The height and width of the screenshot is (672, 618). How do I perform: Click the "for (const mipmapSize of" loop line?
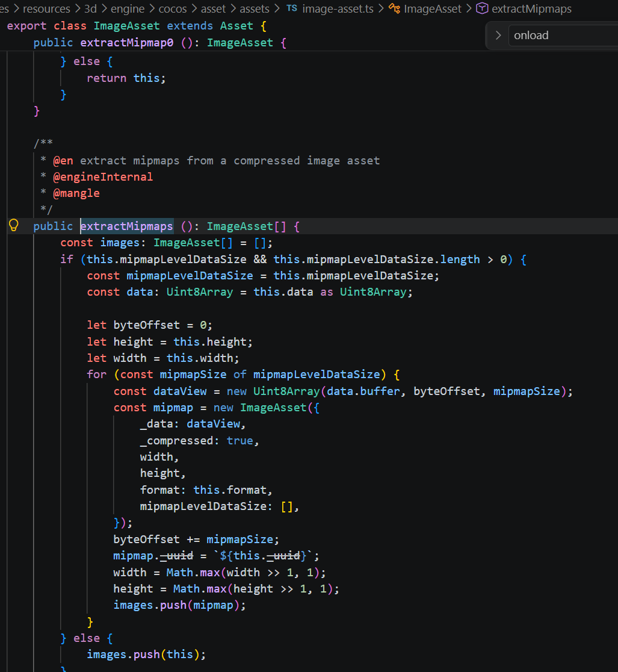243,375
